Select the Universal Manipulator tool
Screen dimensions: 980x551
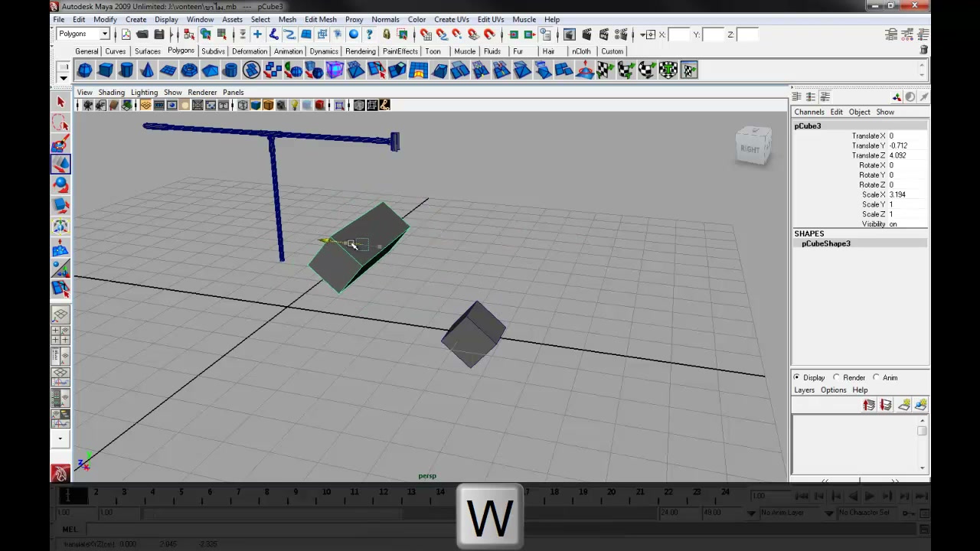(x=60, y=227)
